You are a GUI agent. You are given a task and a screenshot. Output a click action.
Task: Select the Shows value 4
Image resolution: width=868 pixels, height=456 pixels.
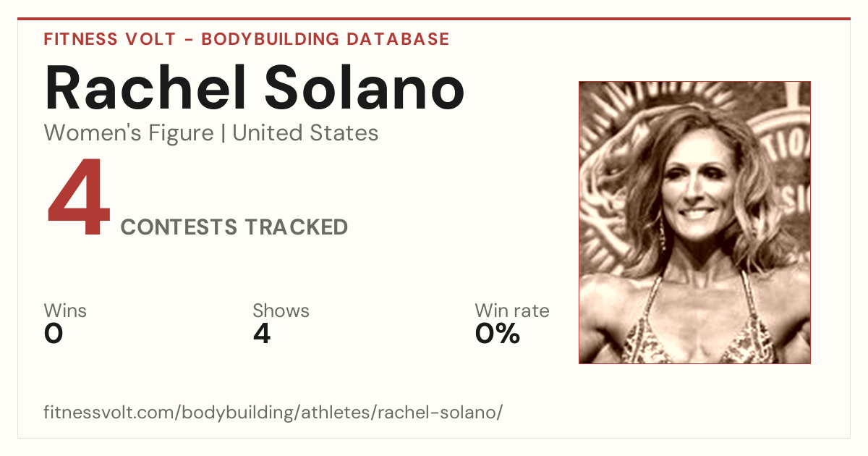pyautogui.click(x=262, y=334)
